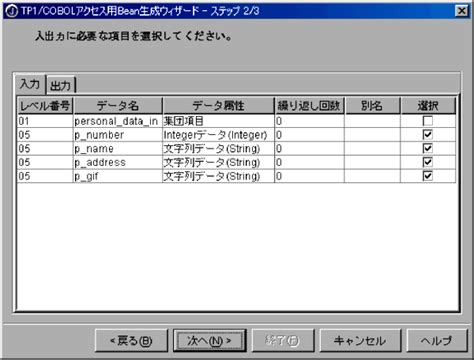Screen dimensions: 474x360
Task: Click the alias cell for p_number
Action: pos(372,135)
